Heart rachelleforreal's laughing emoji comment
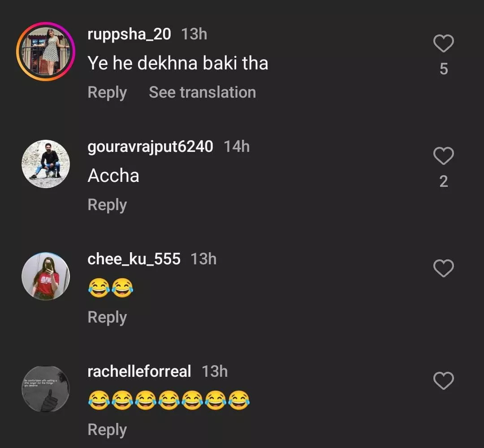484x448 pixels. pyautogui.click(x=444, y=381)
